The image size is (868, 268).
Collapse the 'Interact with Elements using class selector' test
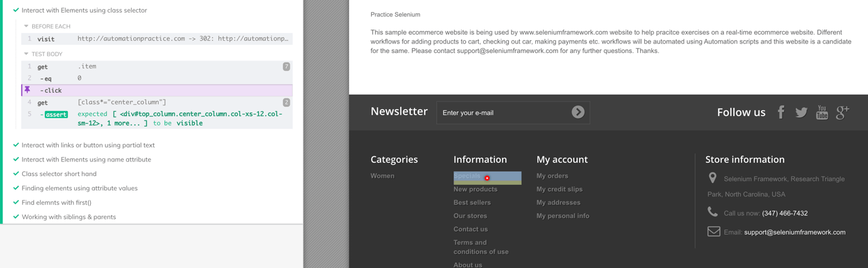coord(84,10)
